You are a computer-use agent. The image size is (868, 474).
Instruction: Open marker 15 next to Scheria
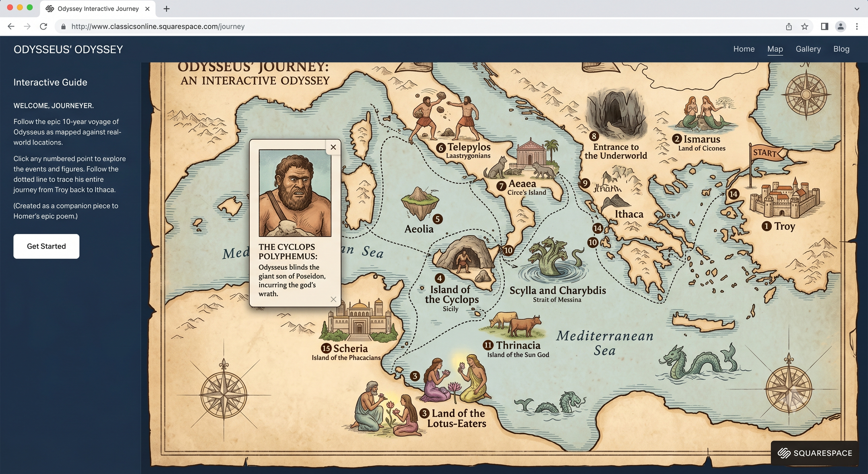click(x=326, y=348)
